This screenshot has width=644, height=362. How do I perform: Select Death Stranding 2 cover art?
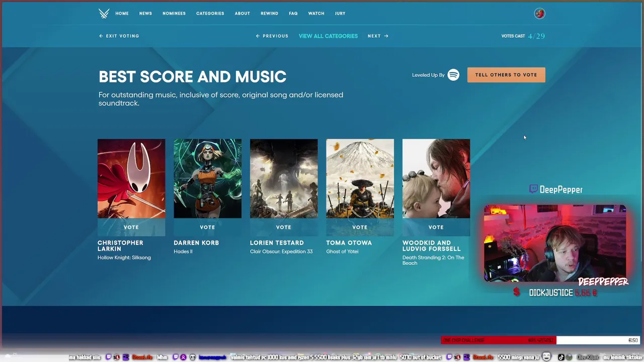click(436, 178)
